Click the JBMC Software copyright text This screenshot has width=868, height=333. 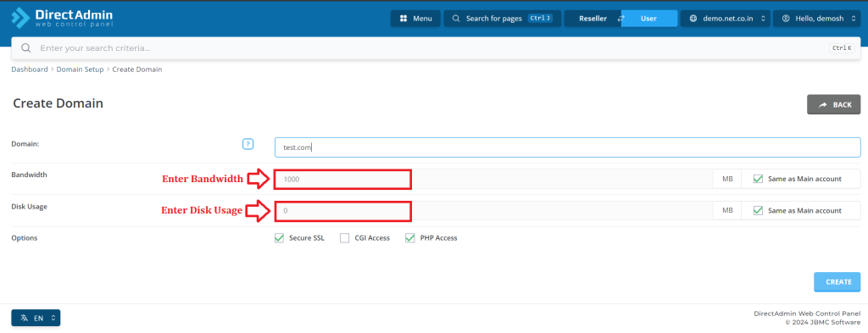click(x=822, y=323)
